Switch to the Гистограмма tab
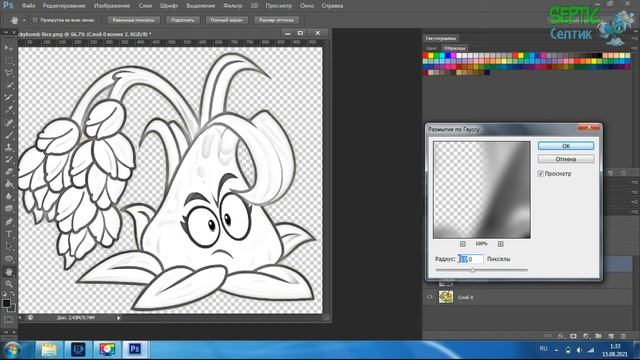Viewport: 640px width, 360px height. click(x=441, y=38)
